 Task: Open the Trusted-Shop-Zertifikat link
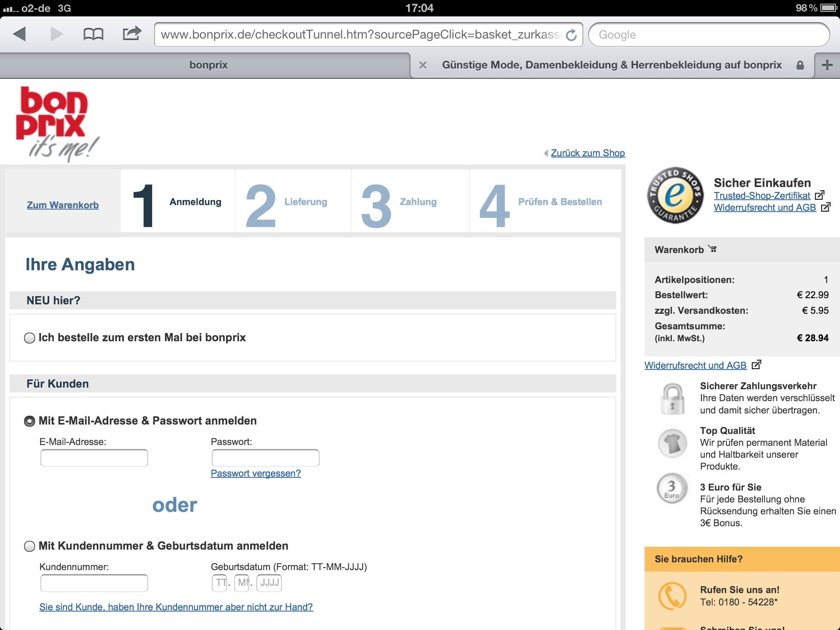point(762,196)
